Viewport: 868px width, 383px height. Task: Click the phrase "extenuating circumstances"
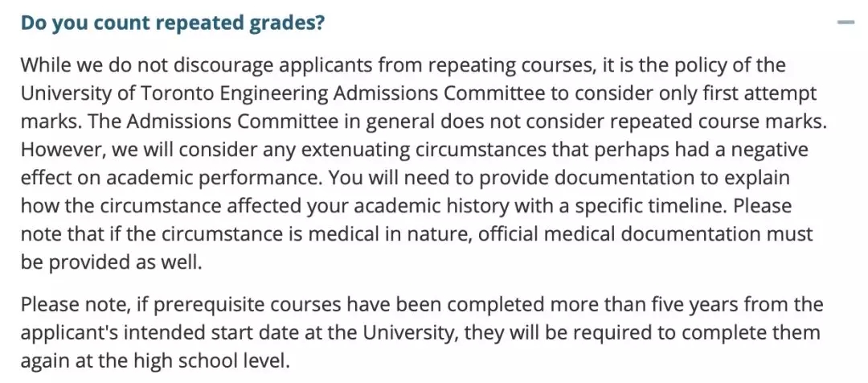click(411, 150)
